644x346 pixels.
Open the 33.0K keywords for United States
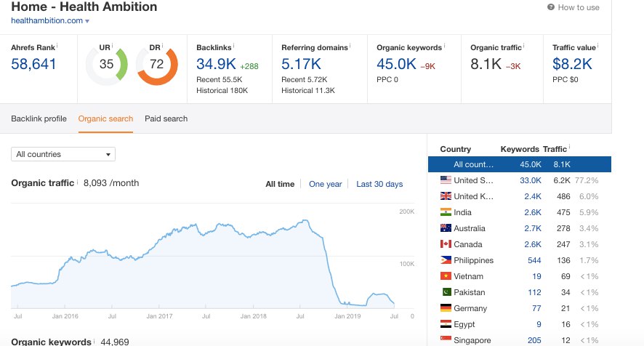[530, 180]
